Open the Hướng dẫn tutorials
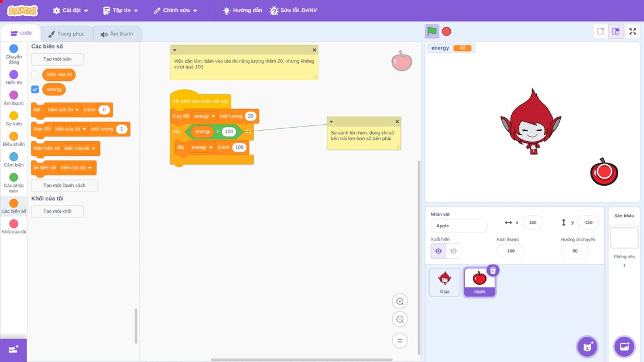 pyautogui.click(x=242, y=11)
